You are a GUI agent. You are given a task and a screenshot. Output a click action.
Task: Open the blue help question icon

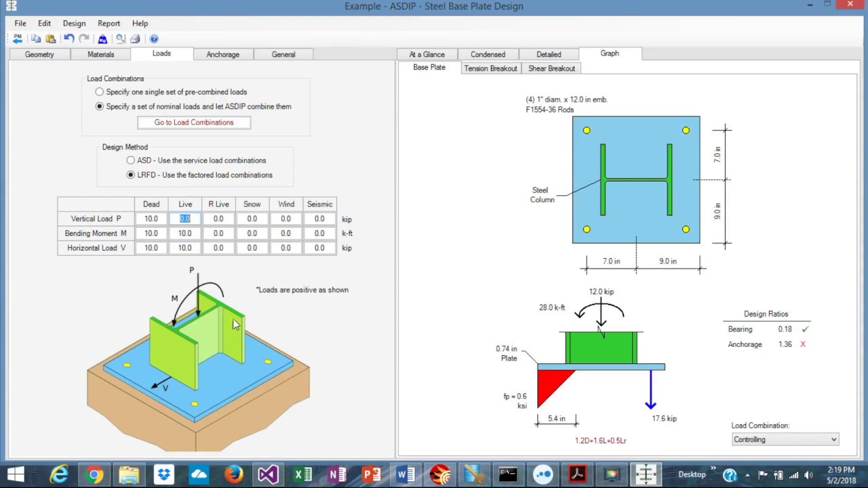pos(154,39)
